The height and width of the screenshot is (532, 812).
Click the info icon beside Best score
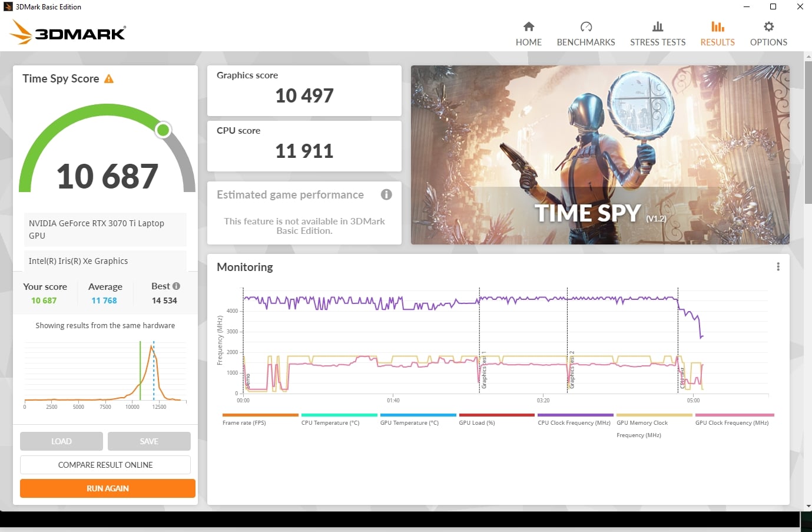tap(176, 286)
